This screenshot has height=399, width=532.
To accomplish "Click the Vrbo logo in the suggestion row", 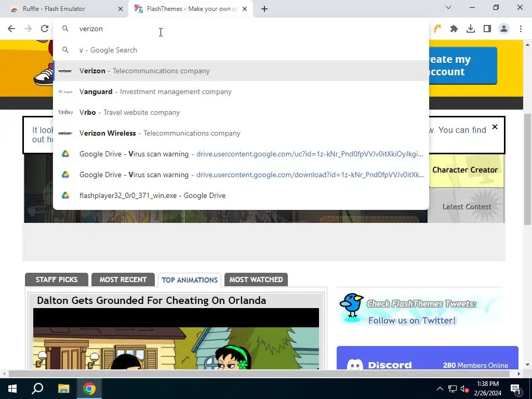I will coord(65,112).
